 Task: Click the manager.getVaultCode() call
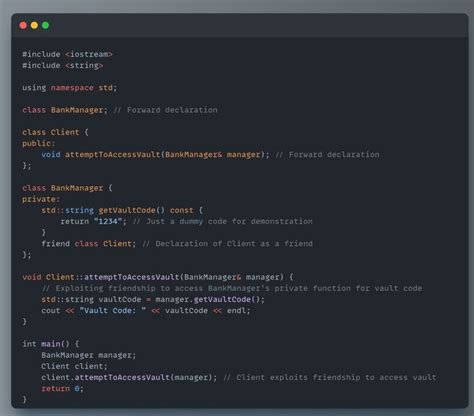210,299
